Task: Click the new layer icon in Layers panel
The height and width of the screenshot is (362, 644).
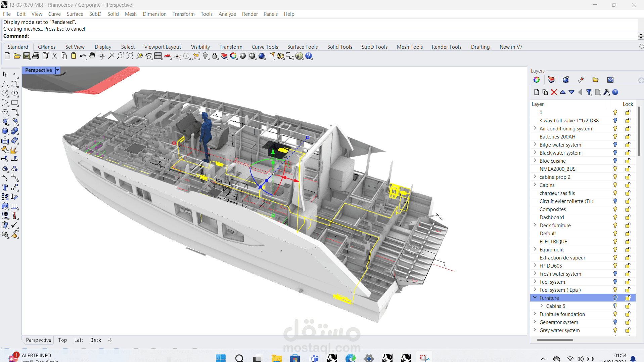Action: coord(537,92)
